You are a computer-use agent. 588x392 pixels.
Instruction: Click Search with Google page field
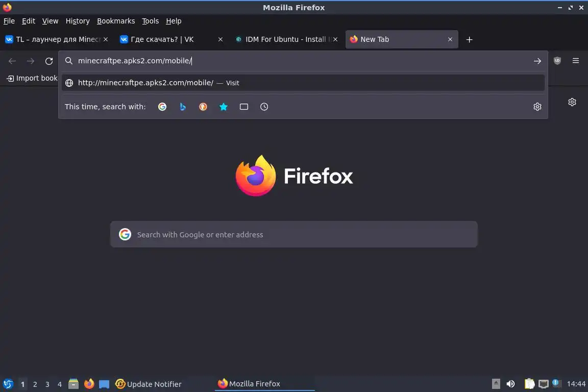coord(293,234)
